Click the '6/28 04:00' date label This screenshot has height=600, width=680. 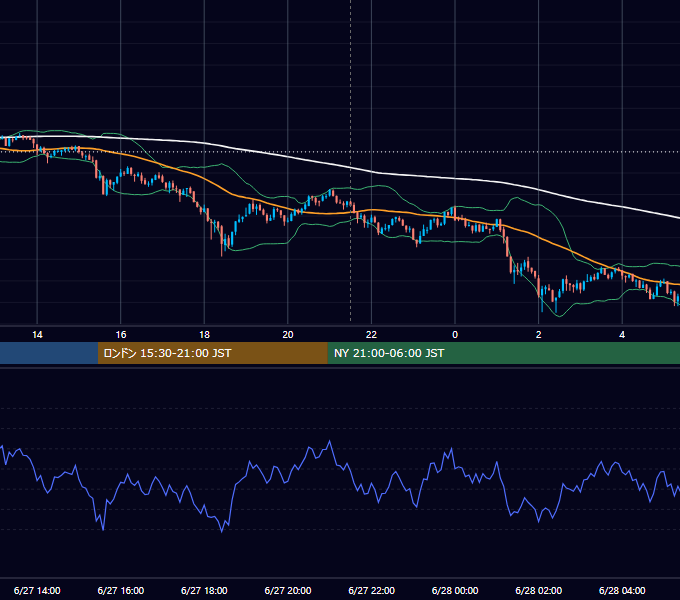tap(622, 590)
